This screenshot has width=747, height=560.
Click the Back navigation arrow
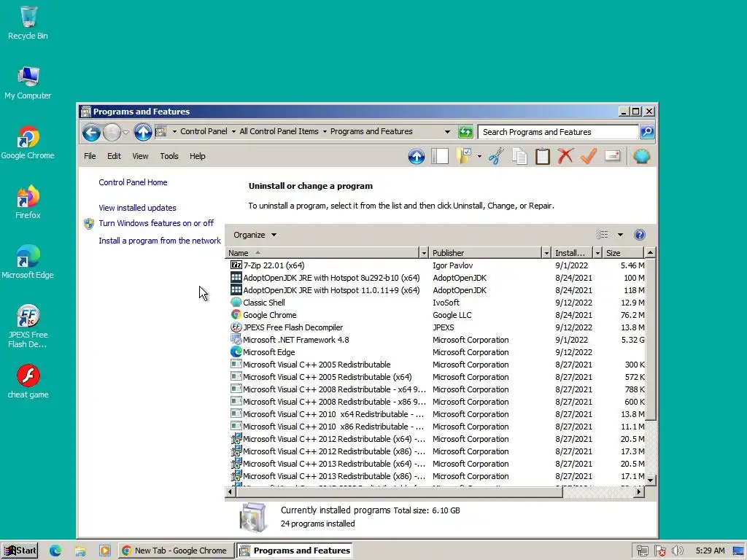91,132
